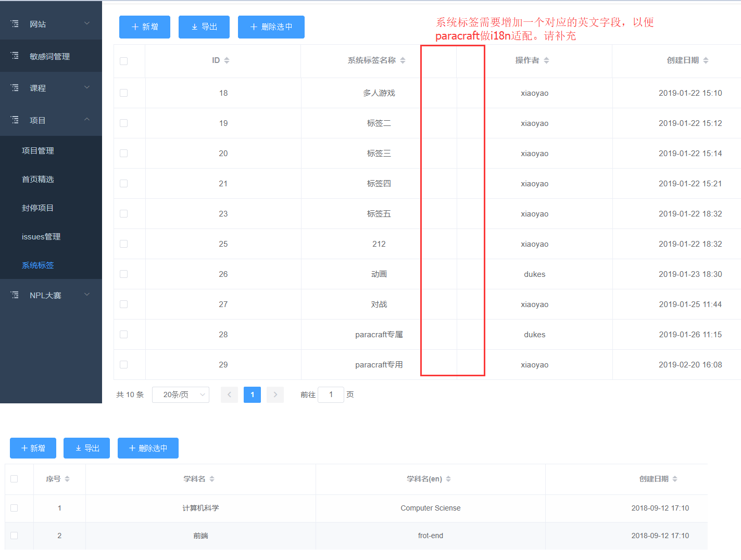Check the select-all checkbox in the header
The width and height of the screenshot is (741, 560).
point(123,61)
